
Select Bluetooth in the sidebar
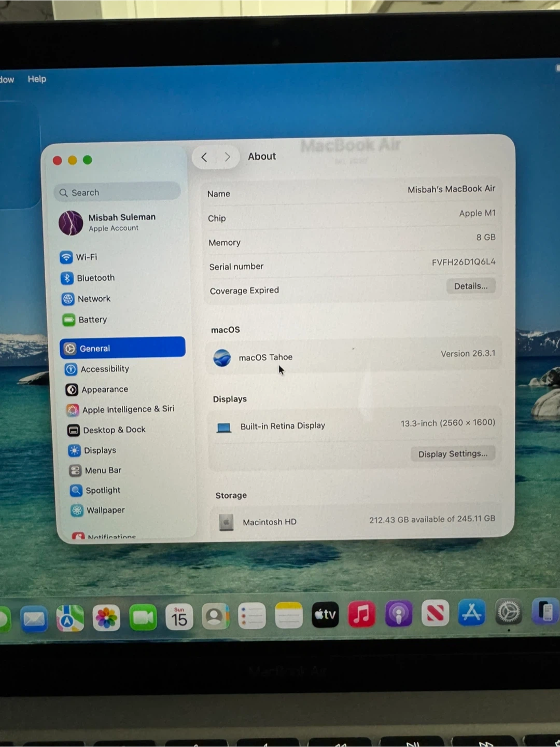point(95,278)
